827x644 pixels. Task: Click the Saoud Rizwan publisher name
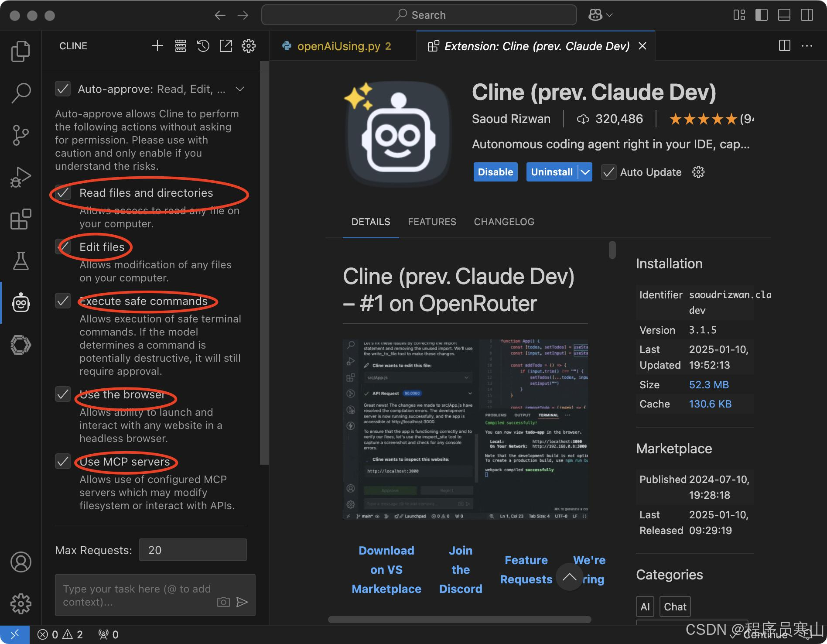click(x=511, y=119)
